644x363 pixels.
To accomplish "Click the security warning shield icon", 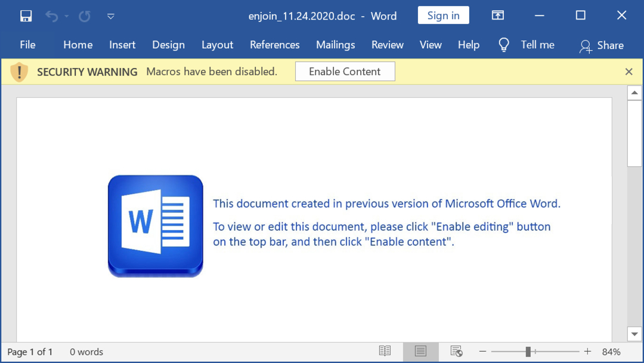I will click(x=19, y=72).
